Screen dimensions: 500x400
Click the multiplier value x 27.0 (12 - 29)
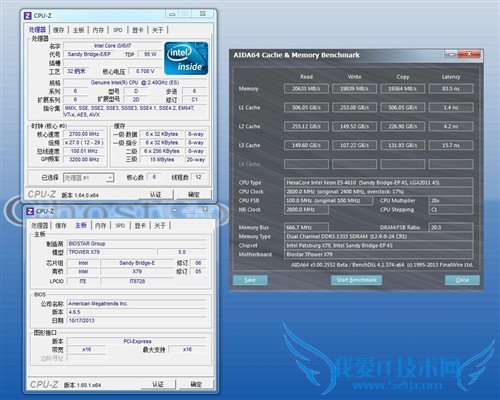point(84,142)
